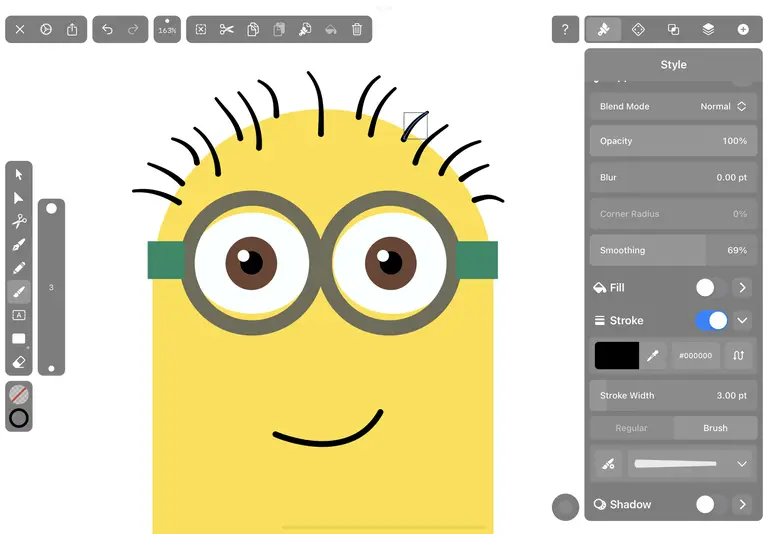Click the Opacity 100% slider
The image size is (768, 534).
(x=673, y=141)
